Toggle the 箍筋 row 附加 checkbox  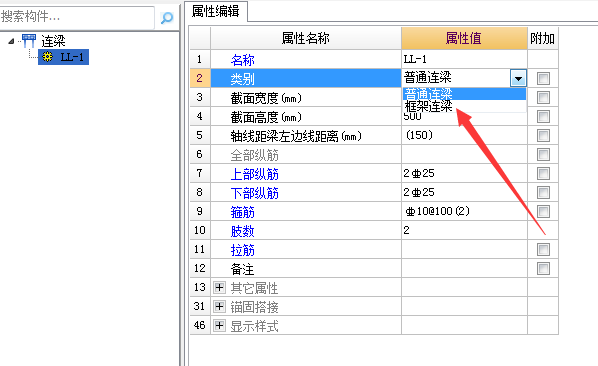coord(543,211)
